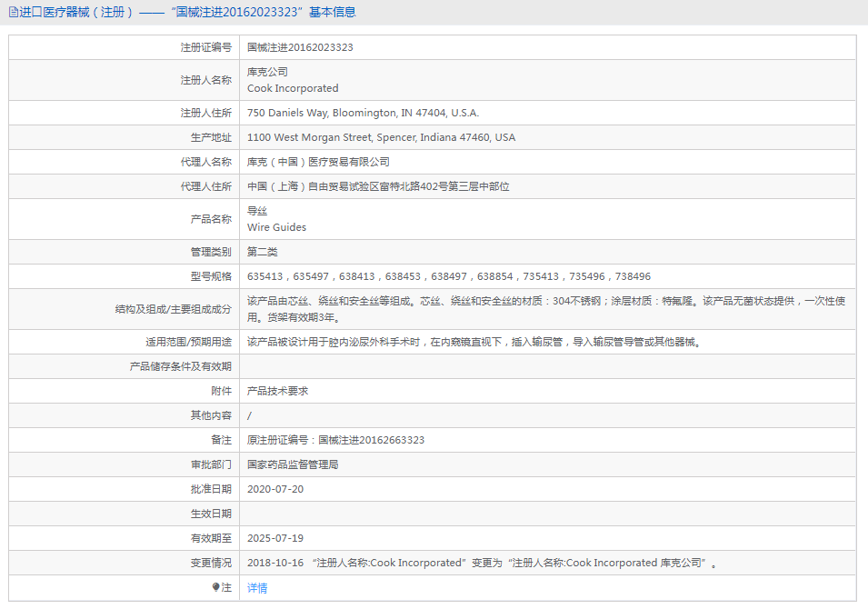Select the 结构及组成/主要组成成分 label
Screen dimensions: 868x609
click(174, 309)
